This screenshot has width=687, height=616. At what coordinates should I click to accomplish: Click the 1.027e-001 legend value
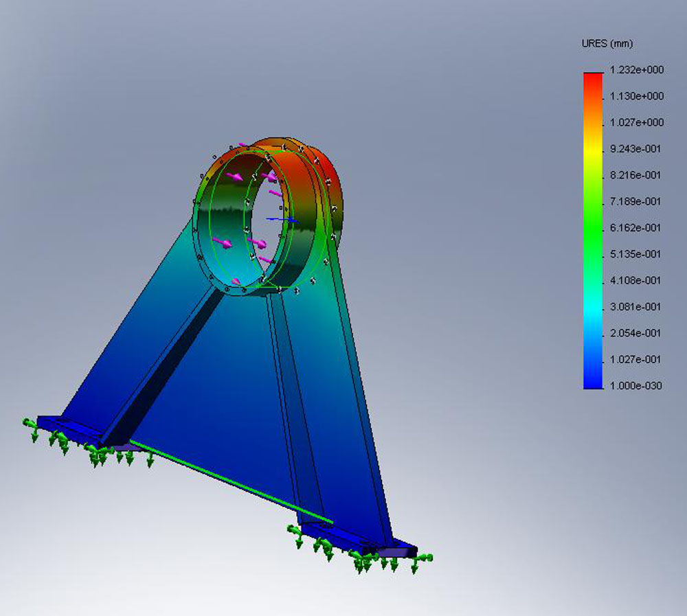(x=635, y=359)
